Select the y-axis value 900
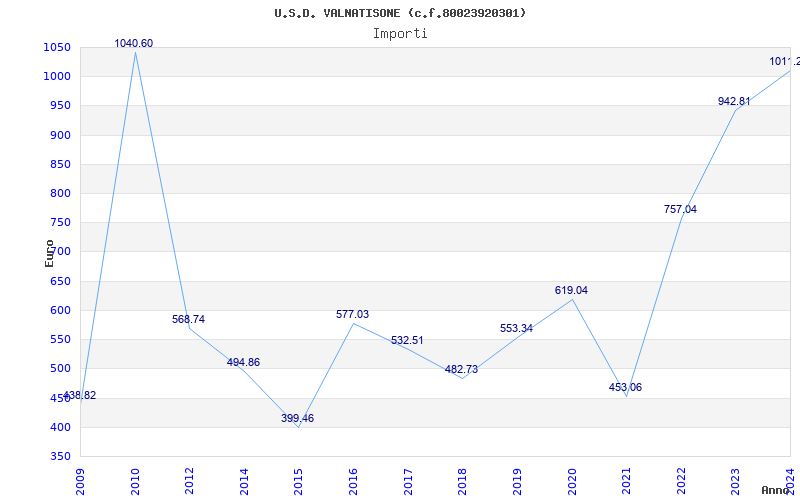This screenshot has height=500, width=800. tap(60, 135)
